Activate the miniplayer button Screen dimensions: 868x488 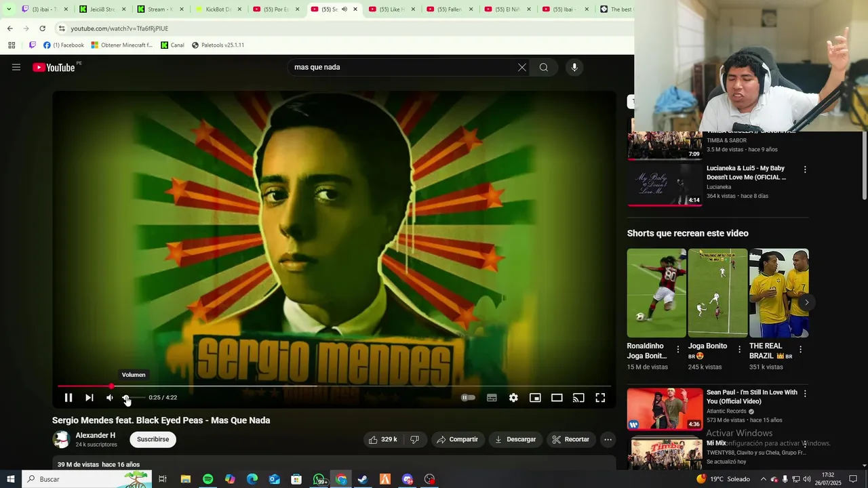(x=535, y=398)
